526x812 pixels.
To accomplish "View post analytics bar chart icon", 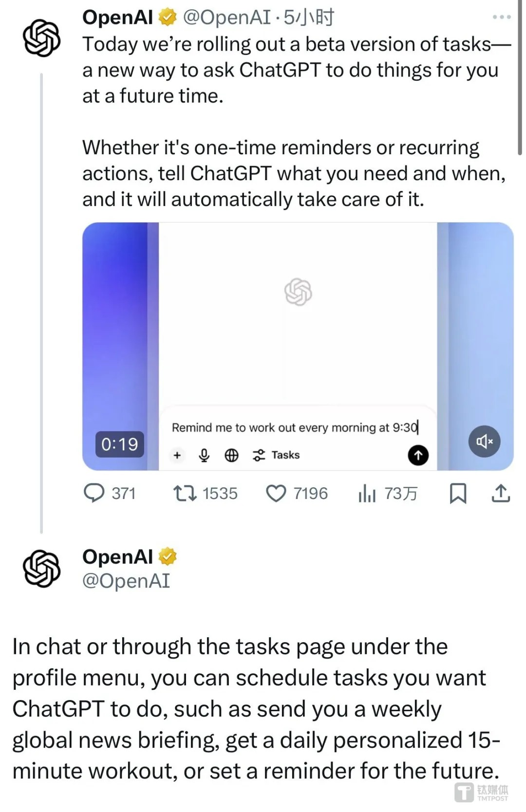I will (367, 493).
